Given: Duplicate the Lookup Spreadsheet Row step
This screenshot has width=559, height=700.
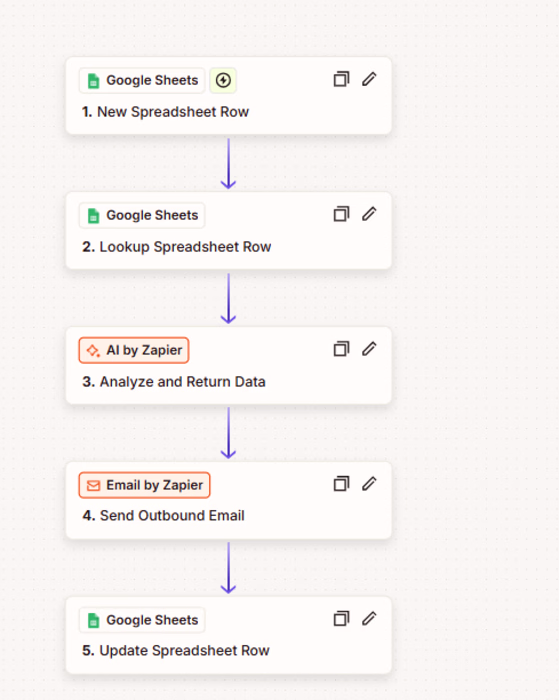Looking at the screenshot, I should coord(341,214).
